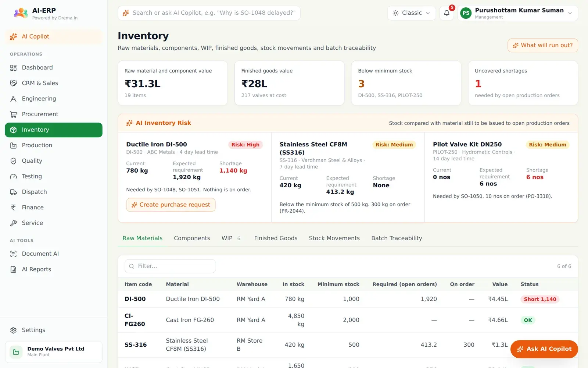The image size is (588, 368).
Task: Expand the Purushottam Kumar Suman user menu
Action: tap(517, 13)
